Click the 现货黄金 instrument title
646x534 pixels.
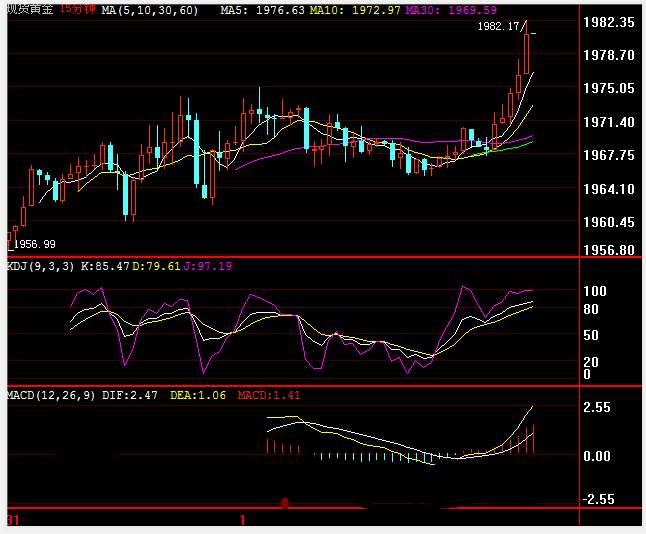(29, 8)
